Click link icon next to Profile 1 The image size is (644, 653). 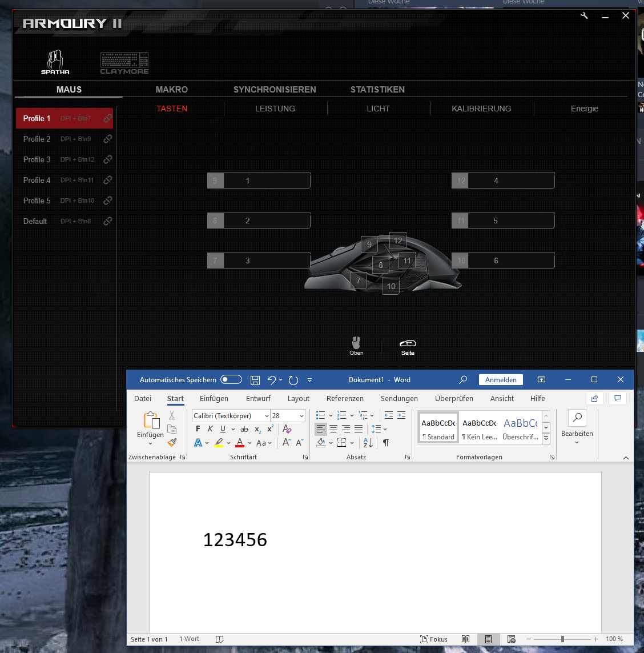point(107,118)
